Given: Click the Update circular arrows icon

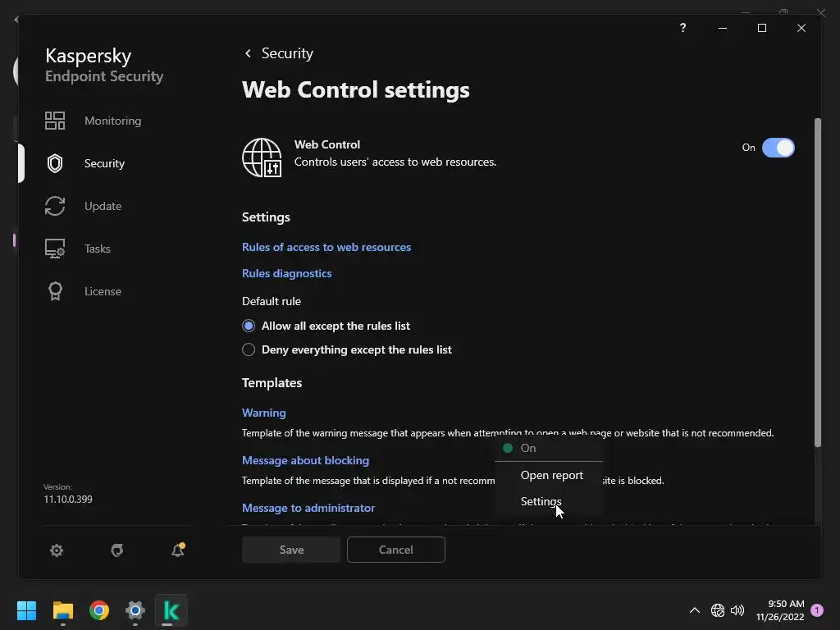Looking at the screenshot, I should 55,206.
